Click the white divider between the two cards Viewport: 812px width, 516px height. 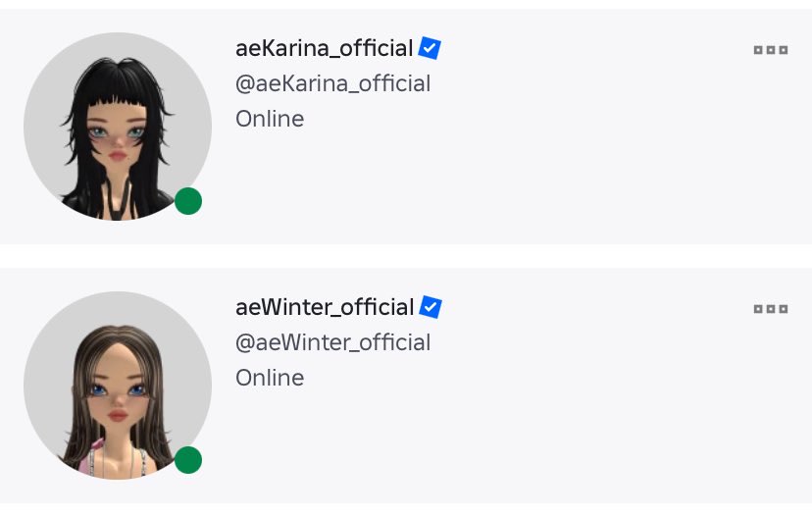(x=406, y=256)
